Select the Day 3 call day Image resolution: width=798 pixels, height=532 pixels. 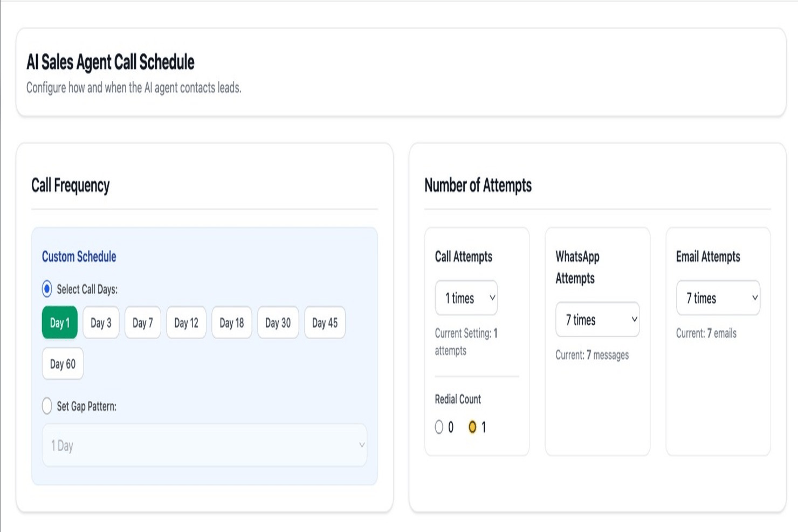101,322
